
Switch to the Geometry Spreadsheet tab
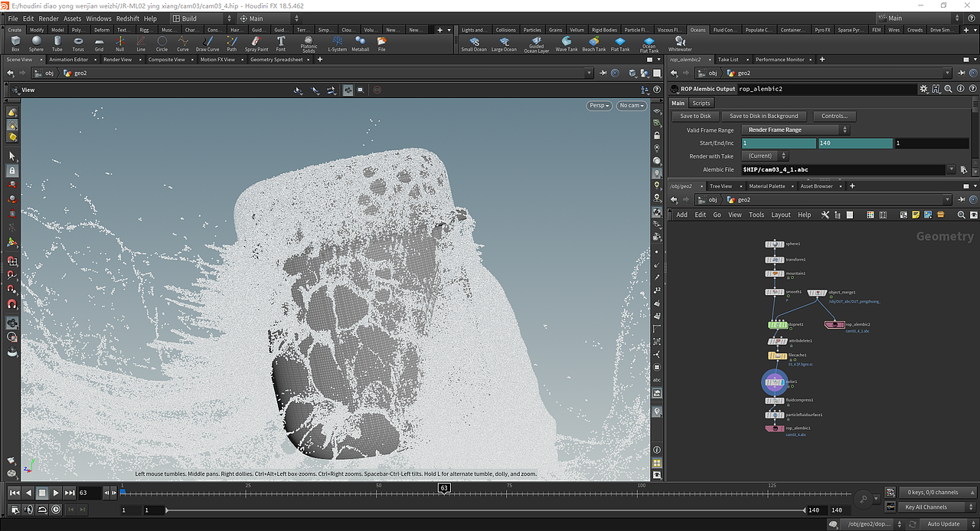[276, 59]
